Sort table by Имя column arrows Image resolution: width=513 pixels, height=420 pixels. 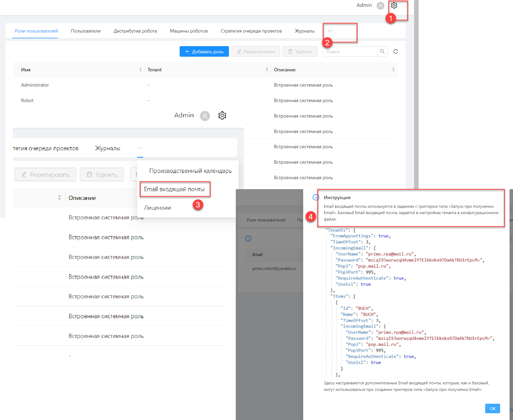pos(141,70)
